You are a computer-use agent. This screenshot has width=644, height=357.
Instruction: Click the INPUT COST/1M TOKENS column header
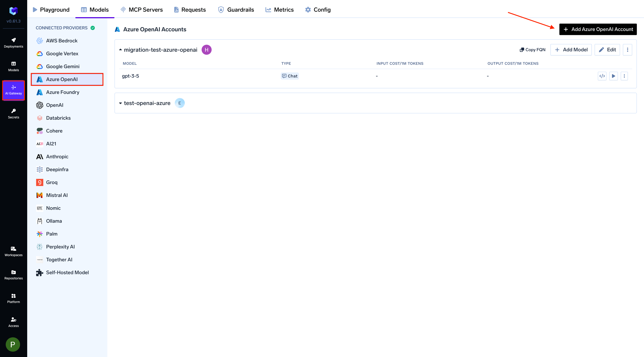coord(400,63)
